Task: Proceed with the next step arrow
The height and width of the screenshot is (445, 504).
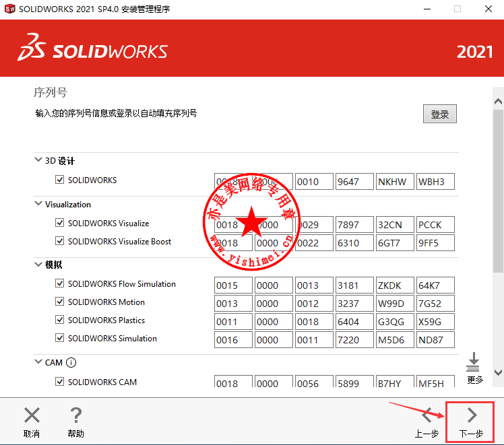Action: pyautogui.click(x=472, y=415)
